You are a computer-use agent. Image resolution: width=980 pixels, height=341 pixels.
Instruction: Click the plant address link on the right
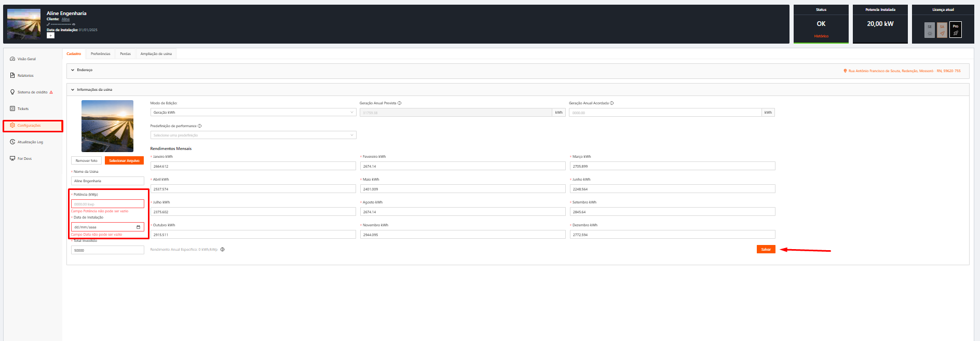pos(904,71)
